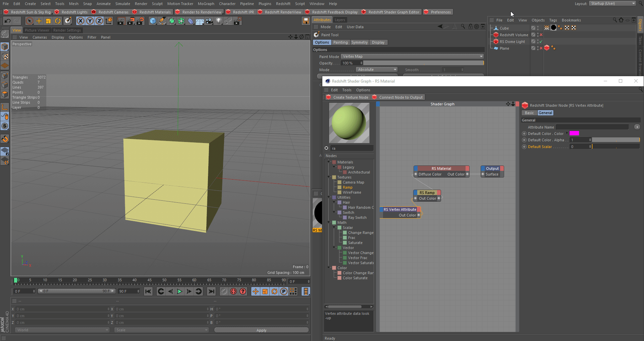This screenshot has height=341, width=644.
Task: Open the MoGraph menu
Action: tap(206, 4)
